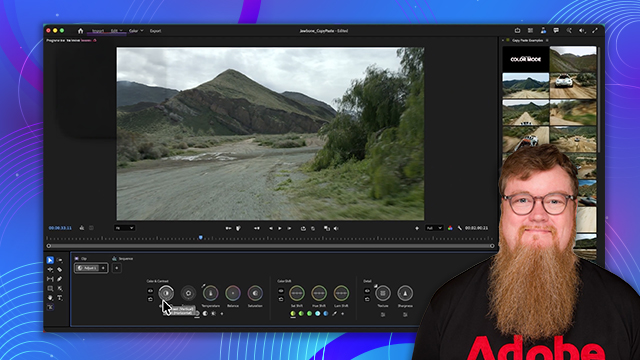Step back one frame
Screen dimensions: 640x360
click(270, 229)
